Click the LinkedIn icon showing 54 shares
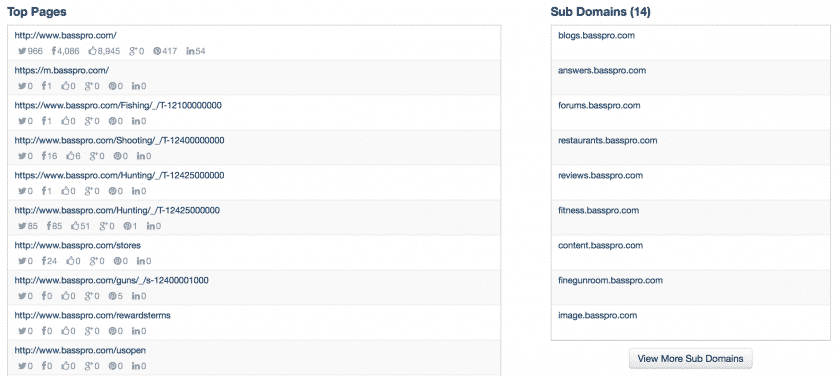Viewport: 840px width, 376px height. point(190,51)
